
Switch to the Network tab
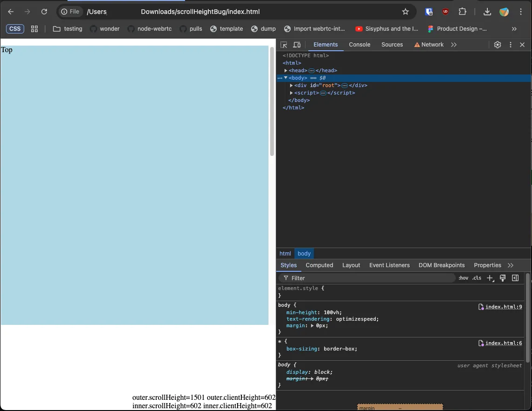pos(429,45)
